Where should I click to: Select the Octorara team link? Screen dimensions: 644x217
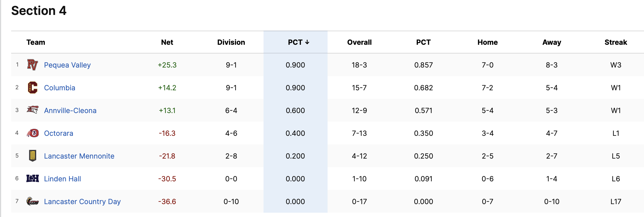point(58,133)
